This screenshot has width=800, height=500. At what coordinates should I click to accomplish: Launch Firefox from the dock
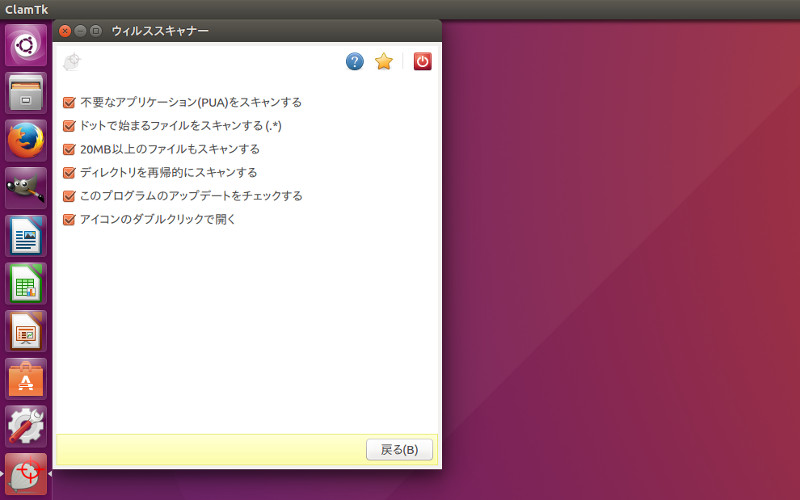[x=26, y=141]
